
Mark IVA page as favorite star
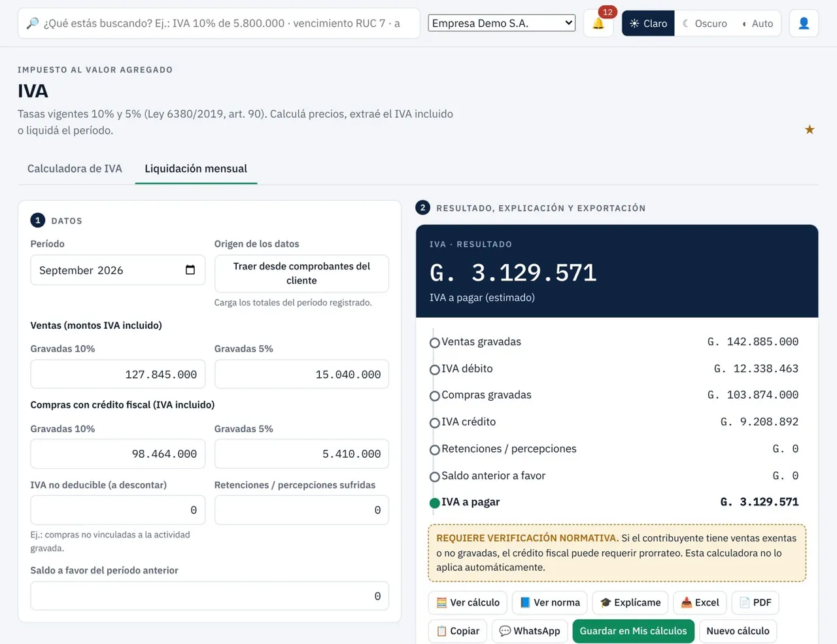click(810, 129)
